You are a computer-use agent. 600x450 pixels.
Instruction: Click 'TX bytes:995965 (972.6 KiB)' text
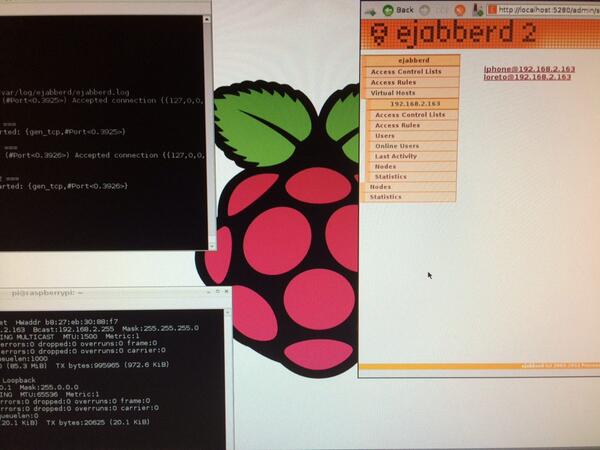point(112,365)
